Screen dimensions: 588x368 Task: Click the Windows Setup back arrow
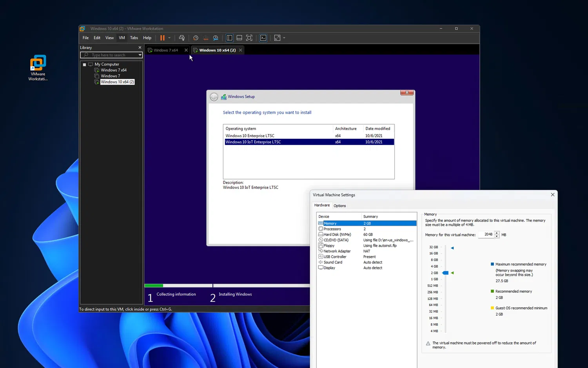(214, 97)
